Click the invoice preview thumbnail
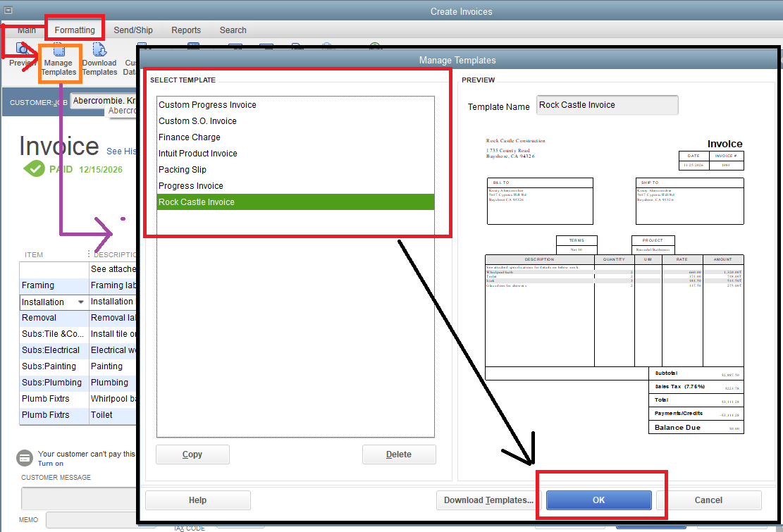The height and width of the screenshot is (532, 783). coord(615,287)
